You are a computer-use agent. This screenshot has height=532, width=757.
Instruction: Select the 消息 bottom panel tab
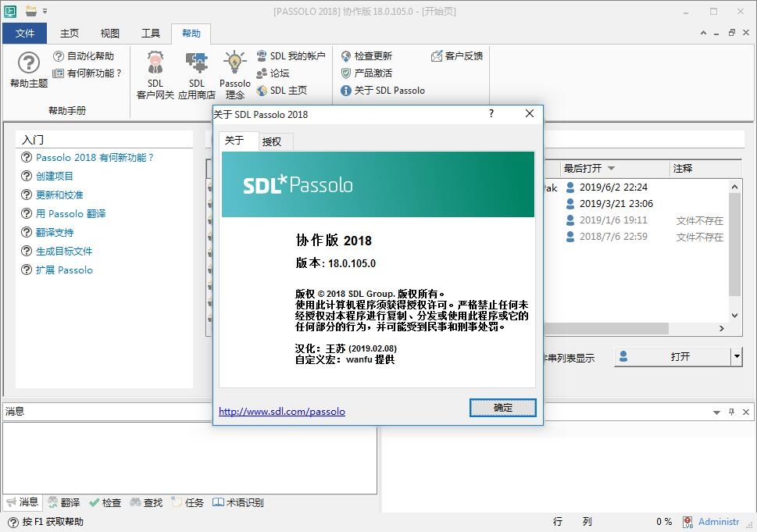(x=22, y=502)
